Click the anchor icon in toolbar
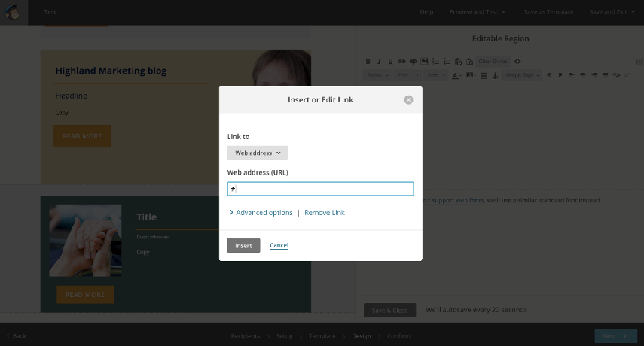 [x=495, y=76]
